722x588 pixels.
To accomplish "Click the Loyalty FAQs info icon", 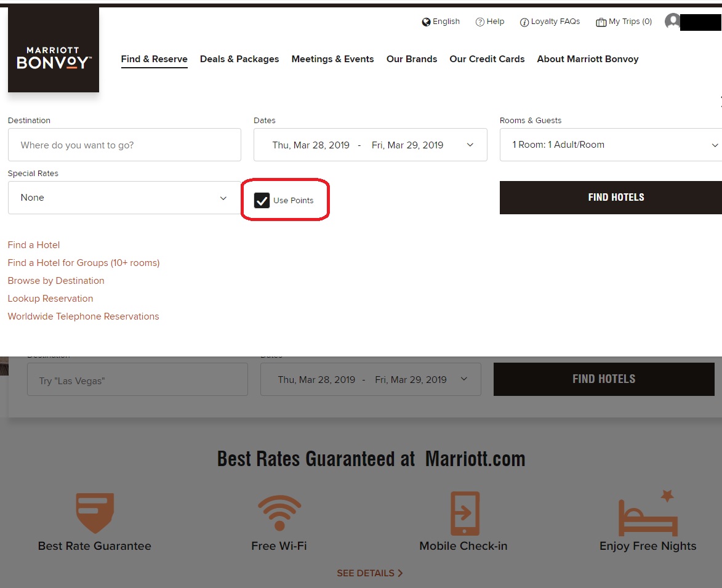I will click(x=524, y=22).
